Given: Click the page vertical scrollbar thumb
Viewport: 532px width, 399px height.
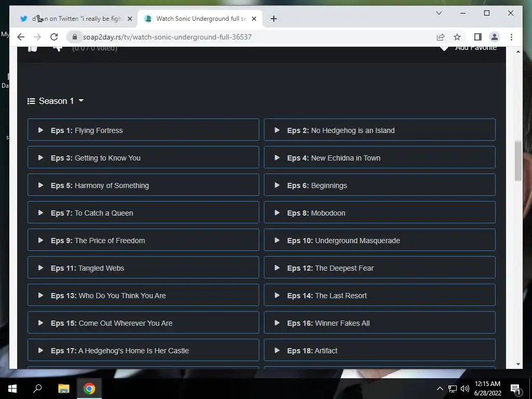Looking at the screenshot, I should click(518, 161).
